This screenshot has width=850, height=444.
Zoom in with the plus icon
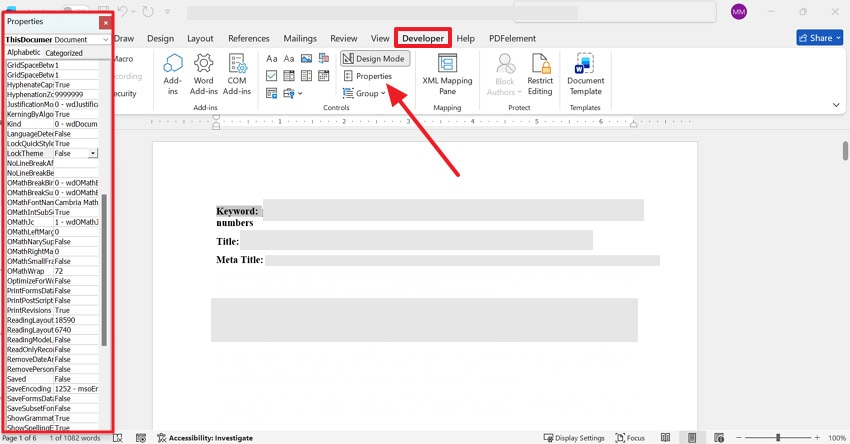pyautogui.click(x=817, y=437)
